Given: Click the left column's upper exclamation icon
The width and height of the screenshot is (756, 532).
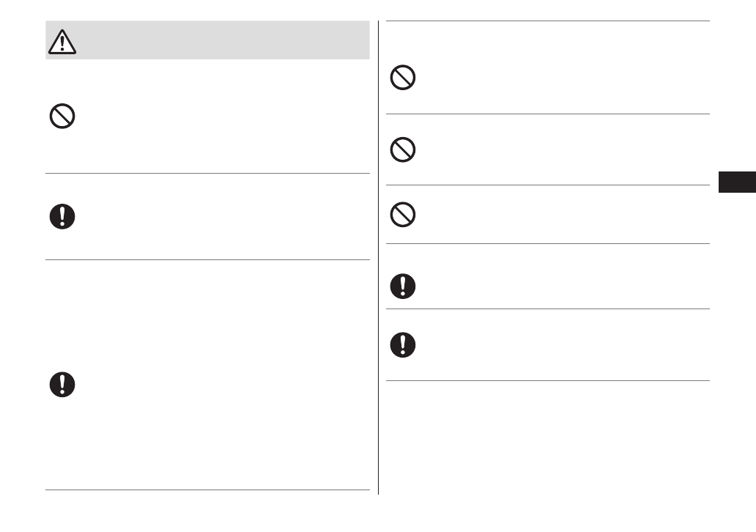Looking at the screenshot, I should pyautogui.click(x=62, y=216).
